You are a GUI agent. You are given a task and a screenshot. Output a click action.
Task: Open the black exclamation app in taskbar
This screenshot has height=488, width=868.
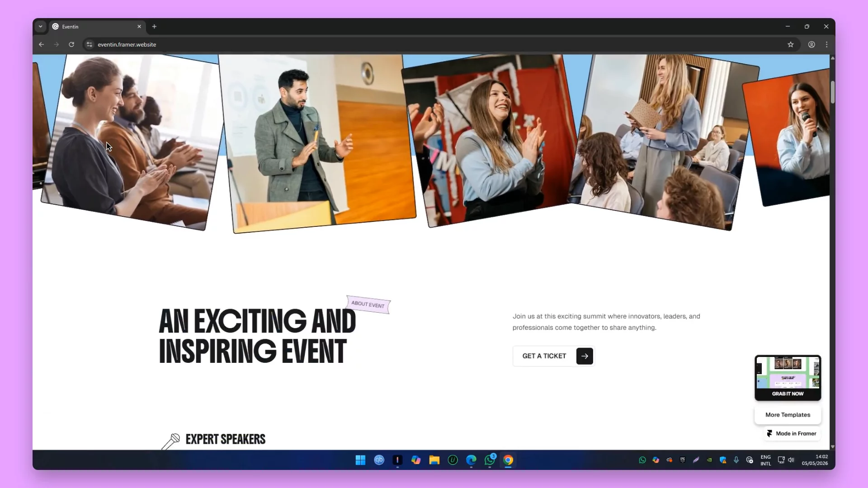pos(397,460)
